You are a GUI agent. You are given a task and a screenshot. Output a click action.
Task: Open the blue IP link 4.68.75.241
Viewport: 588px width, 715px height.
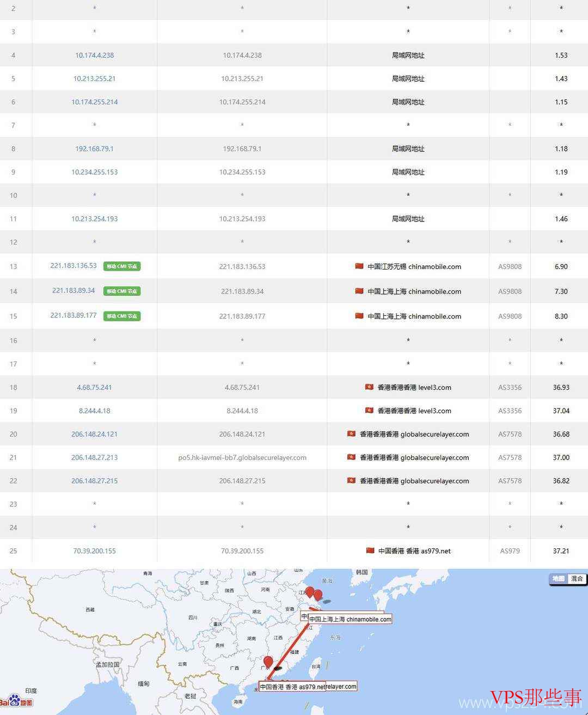point(95,387)
